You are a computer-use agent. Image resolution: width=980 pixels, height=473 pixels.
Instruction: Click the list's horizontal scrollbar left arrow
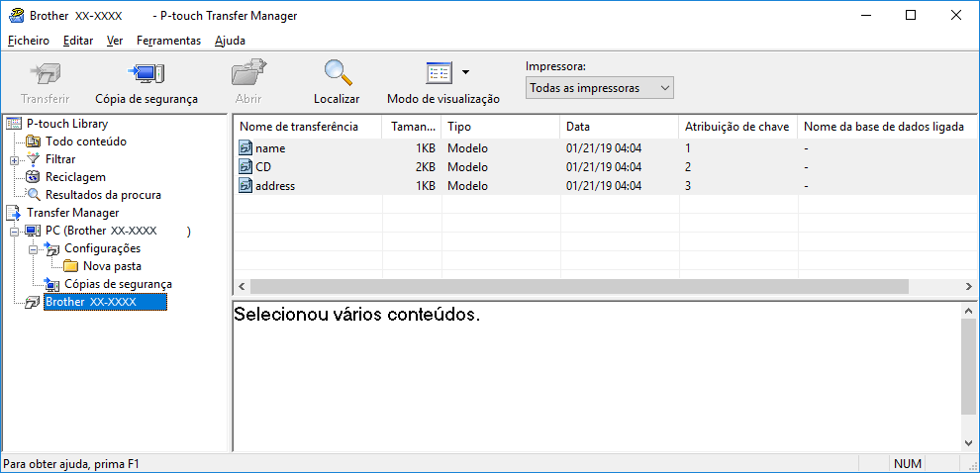tap(241, 287)
